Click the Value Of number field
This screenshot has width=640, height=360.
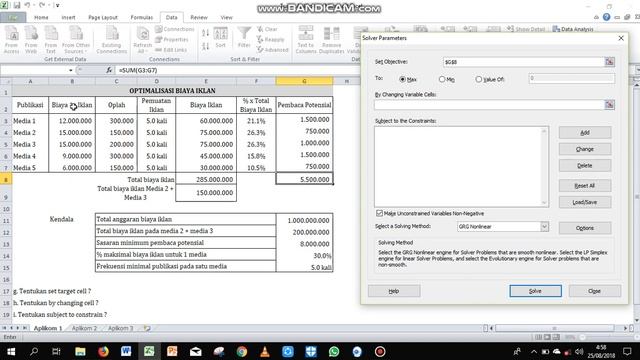571,78
